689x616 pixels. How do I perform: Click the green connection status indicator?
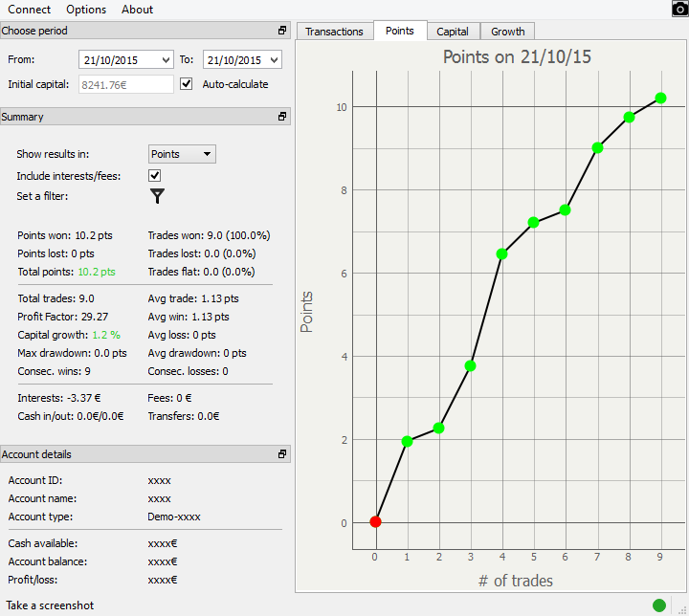coord(659,605)
